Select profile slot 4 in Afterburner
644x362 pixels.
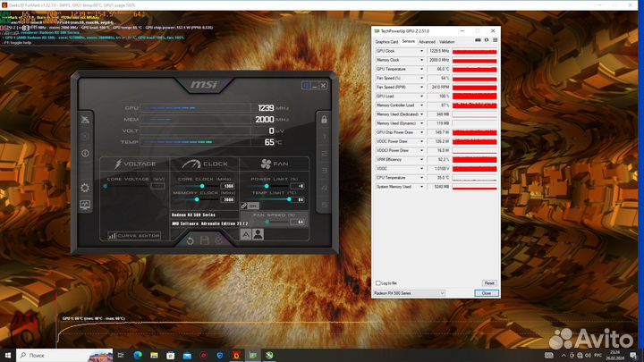tap(324, 188)
